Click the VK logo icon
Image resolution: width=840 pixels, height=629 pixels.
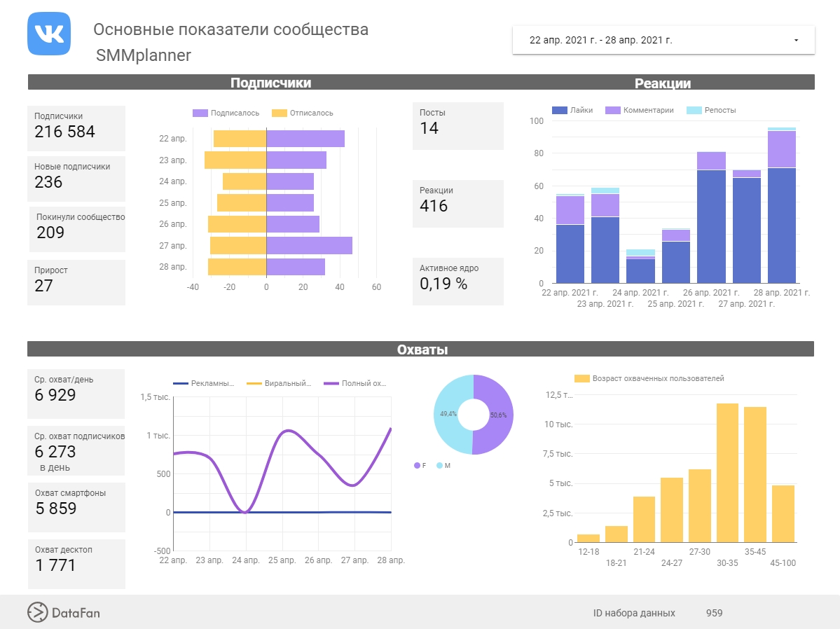[48, 34]
